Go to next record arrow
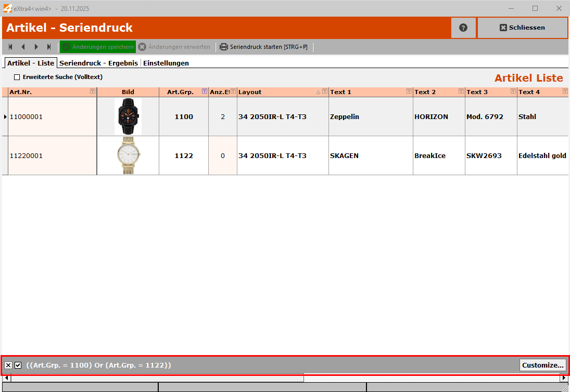The width and height of the screenshot is (570, 392). pos(36,47)
